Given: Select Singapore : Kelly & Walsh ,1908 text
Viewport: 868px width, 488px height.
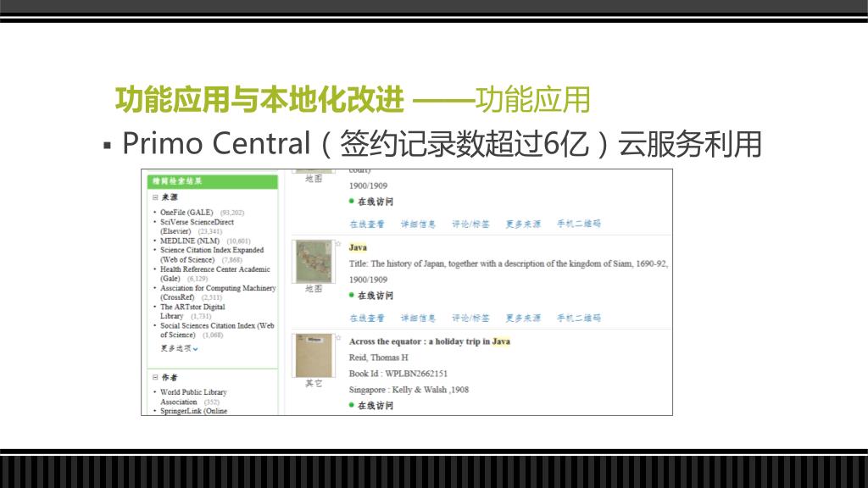Looking at the screenshot, I should 409,390.
